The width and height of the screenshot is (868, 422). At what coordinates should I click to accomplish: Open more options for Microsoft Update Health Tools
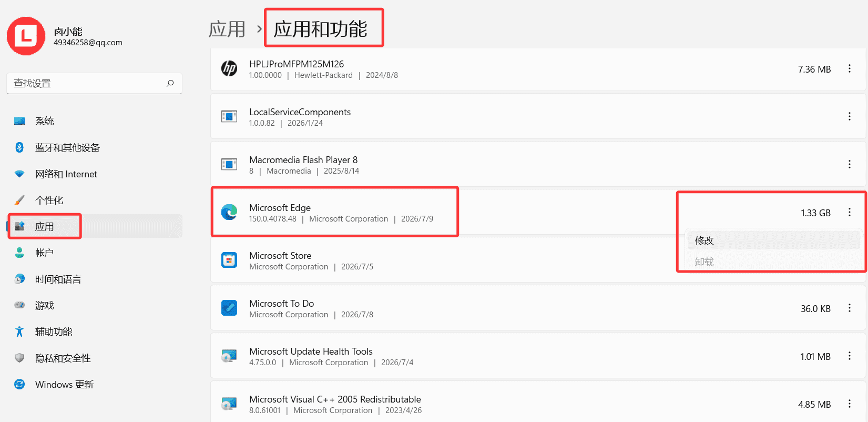pyautogui.click(x=849, y=356)
